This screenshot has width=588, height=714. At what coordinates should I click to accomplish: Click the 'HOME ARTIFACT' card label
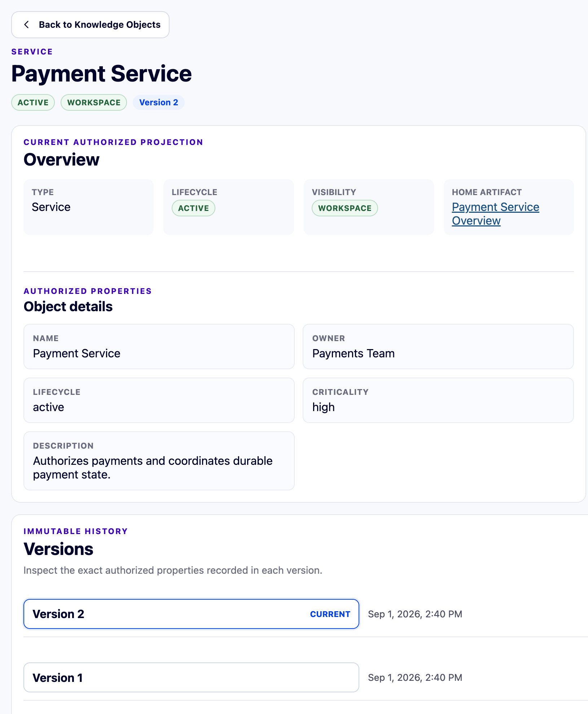click(x=487, y=192)
